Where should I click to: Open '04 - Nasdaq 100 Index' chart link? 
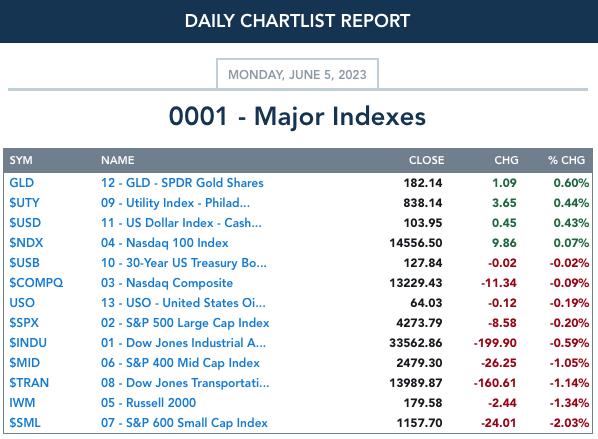coord(165,243)
